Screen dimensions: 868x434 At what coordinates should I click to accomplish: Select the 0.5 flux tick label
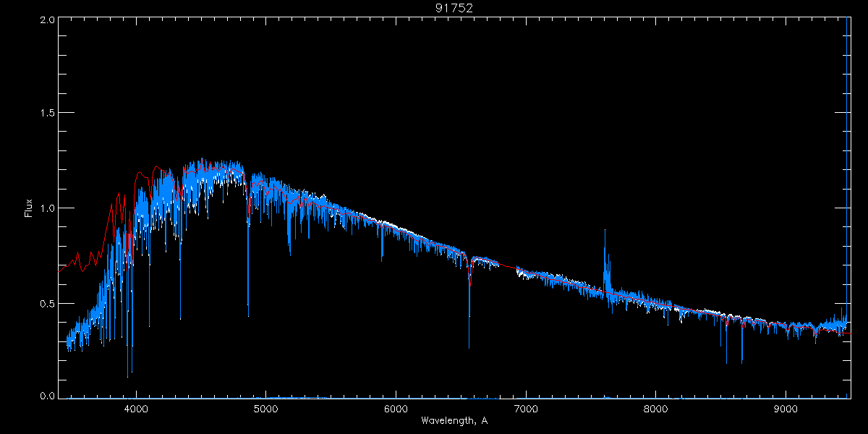[47, 303]
